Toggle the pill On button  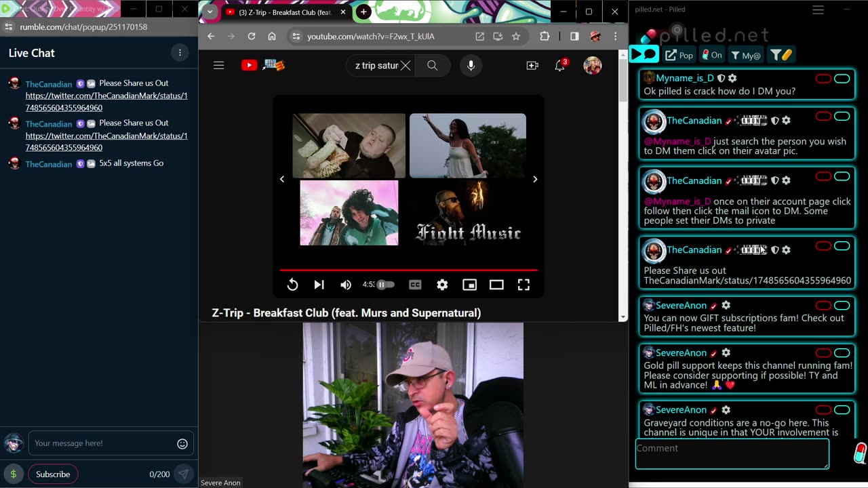tap(711, 55)
